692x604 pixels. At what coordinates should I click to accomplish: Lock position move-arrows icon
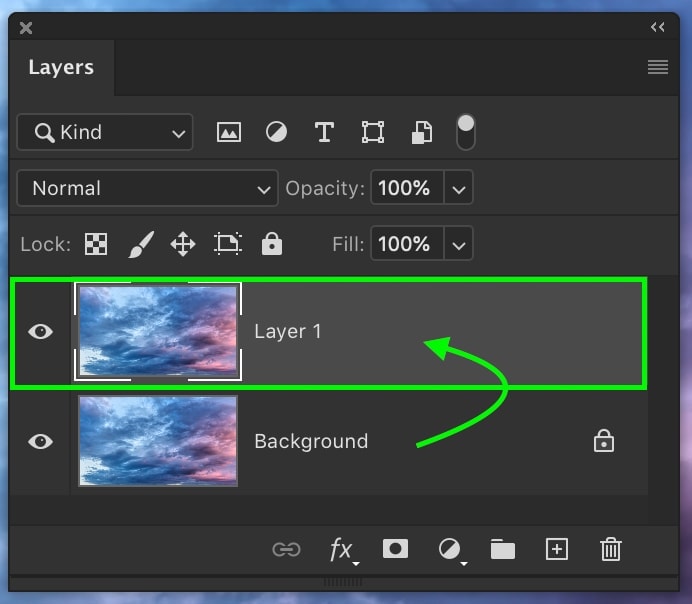click(x=183, y=244)
